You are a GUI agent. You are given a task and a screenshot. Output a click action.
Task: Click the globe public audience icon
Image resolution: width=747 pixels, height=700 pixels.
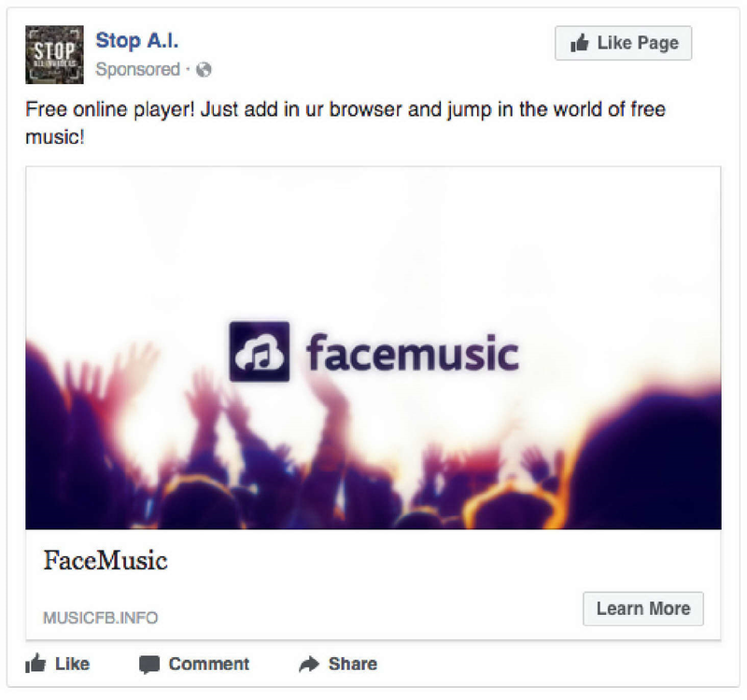pyautogui.click(x=204, y=69)
